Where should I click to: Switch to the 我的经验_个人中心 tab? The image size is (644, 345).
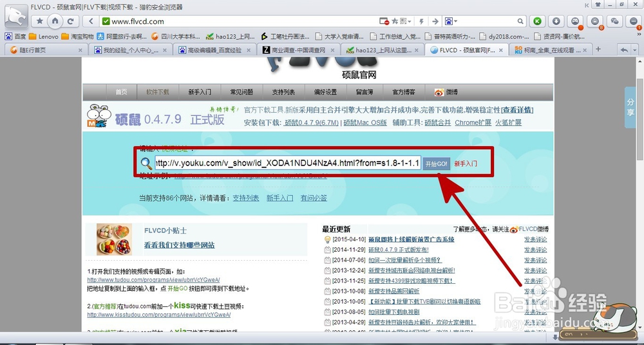[x=131, y=50]
